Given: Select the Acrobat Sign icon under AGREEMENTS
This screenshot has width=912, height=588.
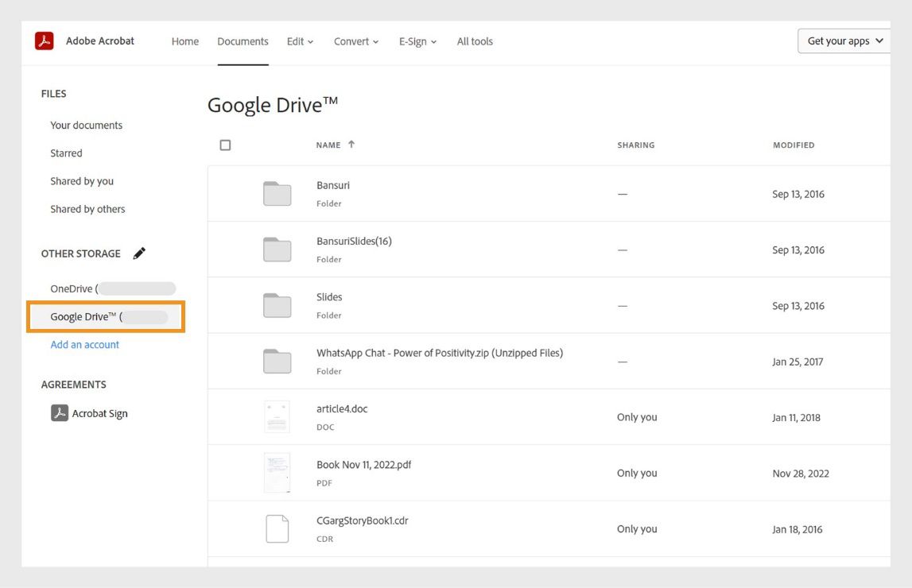Looking at the screenshot, I should pyautogui.click(x=59, y=412).
